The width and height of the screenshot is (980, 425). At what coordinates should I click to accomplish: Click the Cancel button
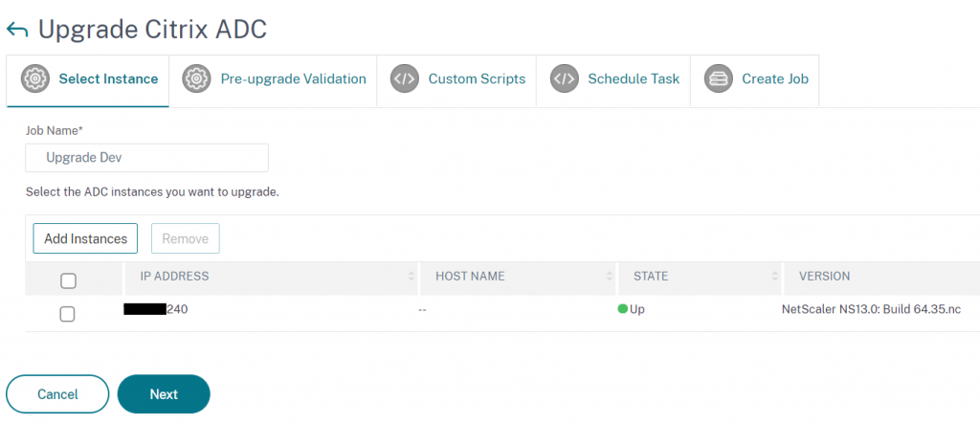(57, 394)
